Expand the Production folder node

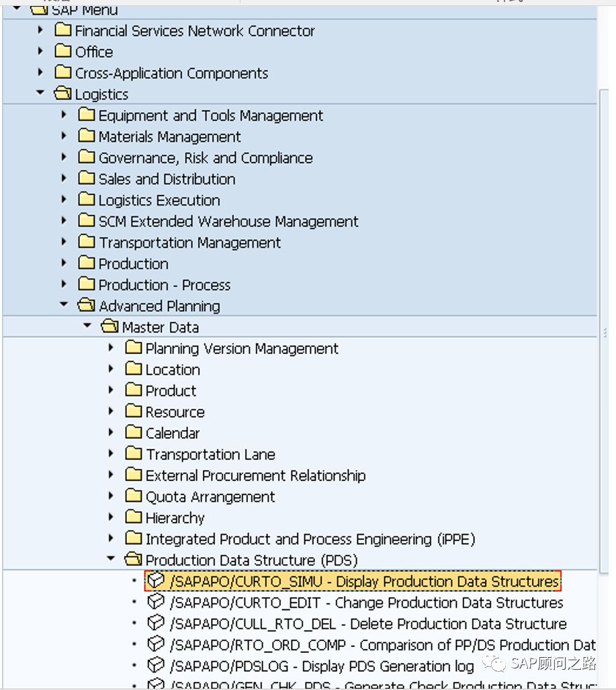[x=64, y=263]
